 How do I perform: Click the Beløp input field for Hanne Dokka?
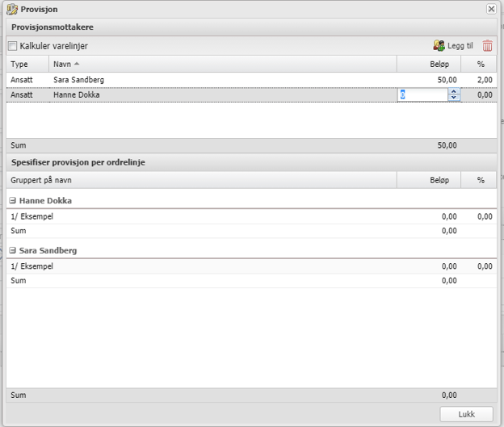tap(422, 95)
